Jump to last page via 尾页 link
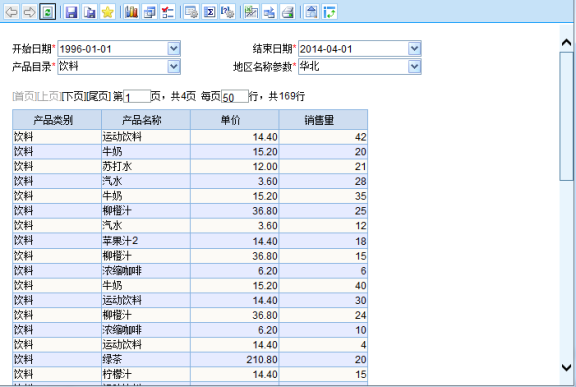Viewport: 576px width, 387px height. (x=98, y=96)
